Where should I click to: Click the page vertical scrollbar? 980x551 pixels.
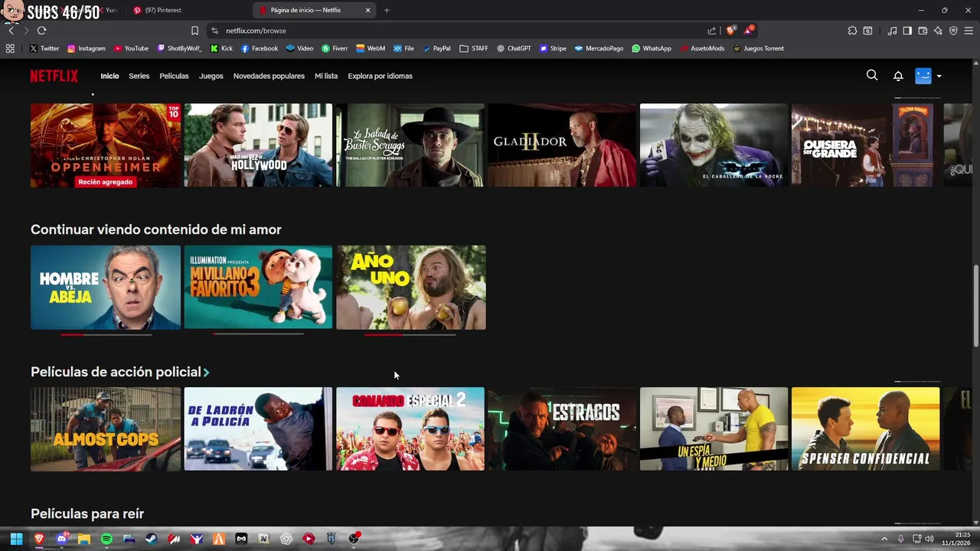coord(975,305)
